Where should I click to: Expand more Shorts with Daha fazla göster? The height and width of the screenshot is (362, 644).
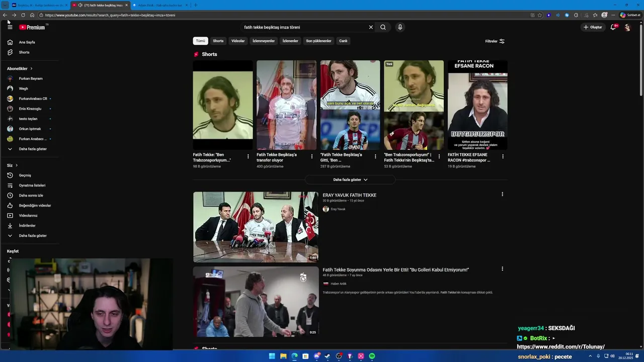click(350, 179)
